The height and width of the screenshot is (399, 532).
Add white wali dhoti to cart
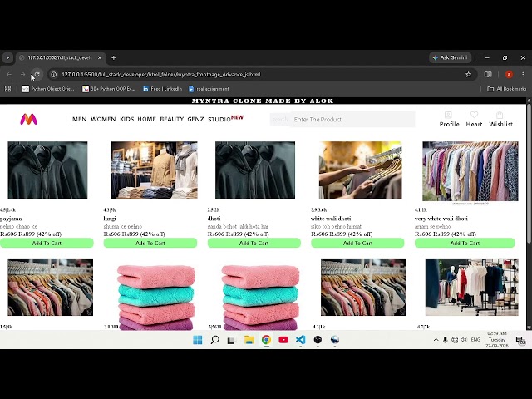pyautogui.click(x=357, y=243)
